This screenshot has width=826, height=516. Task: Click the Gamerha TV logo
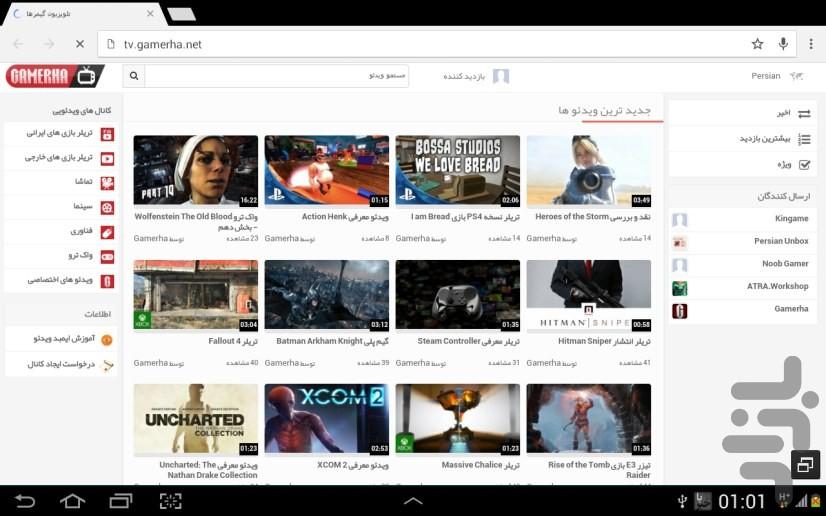pos(54,76)
